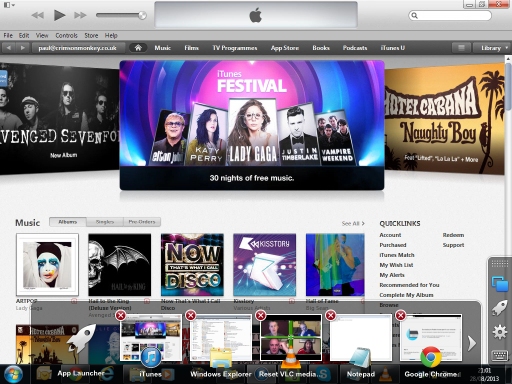Expand the Library button dropdown arrow
Screen dimensions: 512x384
[x=507, y=48]
